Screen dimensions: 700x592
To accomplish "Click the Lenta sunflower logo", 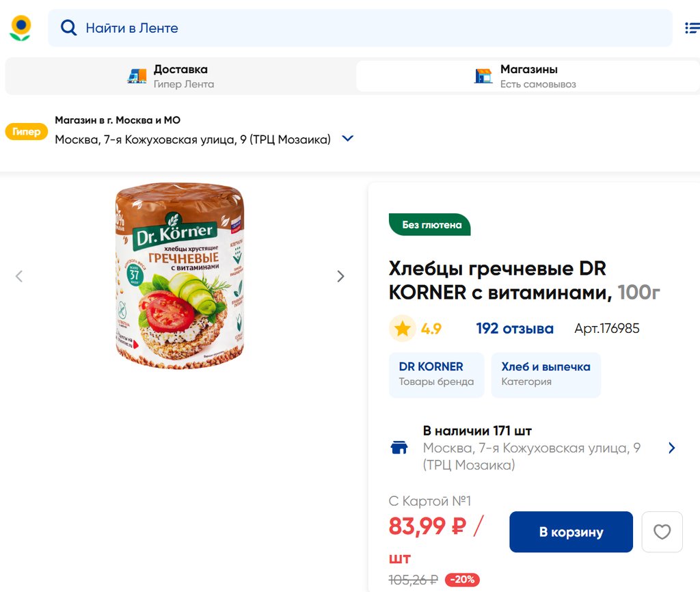I will 21,28.
